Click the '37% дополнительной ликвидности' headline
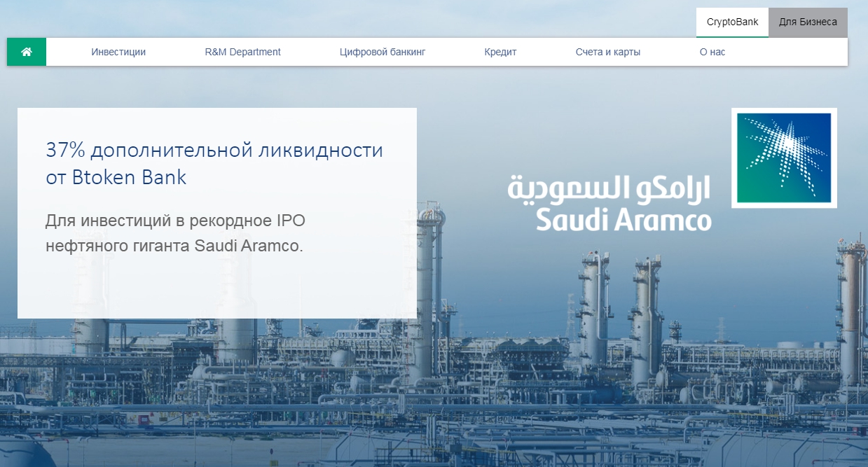Screen dimensions: 868x467 point(214,163)
